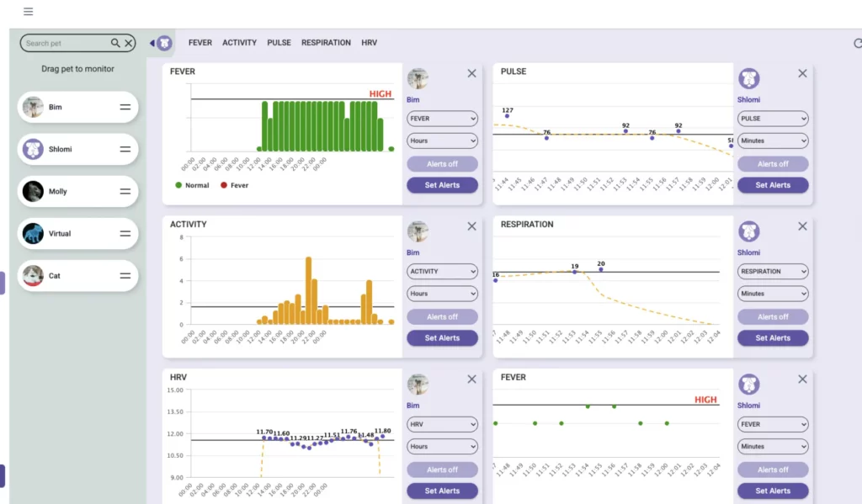Toggle Alerts off in Shlomi's PULSE card

[773, 164]
